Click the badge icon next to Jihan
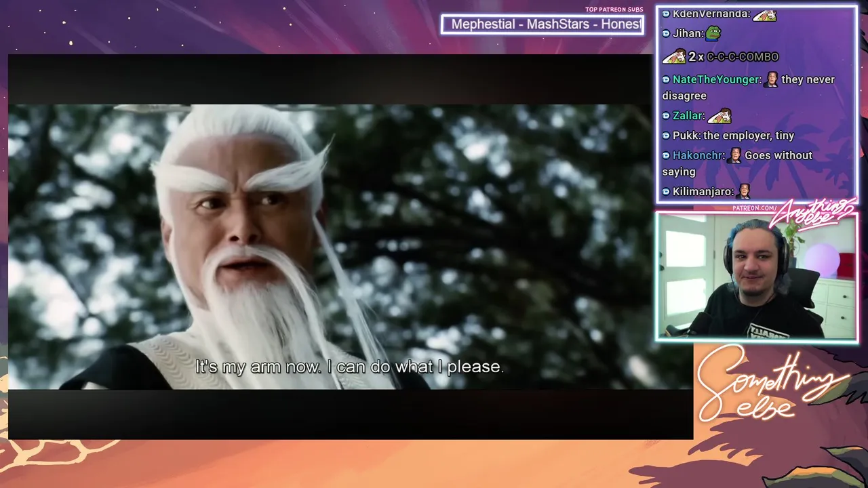Screen dimensions: 868x488 (666, 33)
